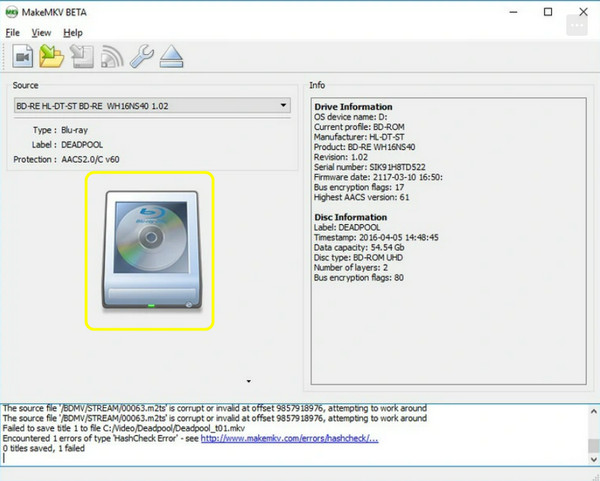Click the log scrollbar up arrow

click(593, 412)
